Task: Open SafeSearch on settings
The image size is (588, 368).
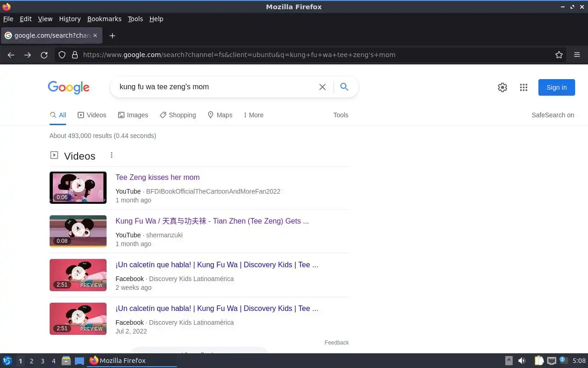Action: click(553, 115)
